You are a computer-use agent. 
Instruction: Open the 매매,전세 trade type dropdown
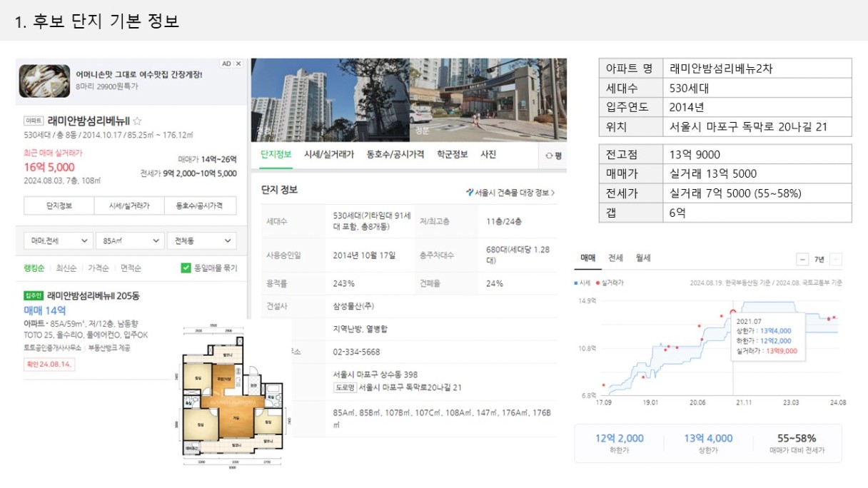tap(58, 241)
